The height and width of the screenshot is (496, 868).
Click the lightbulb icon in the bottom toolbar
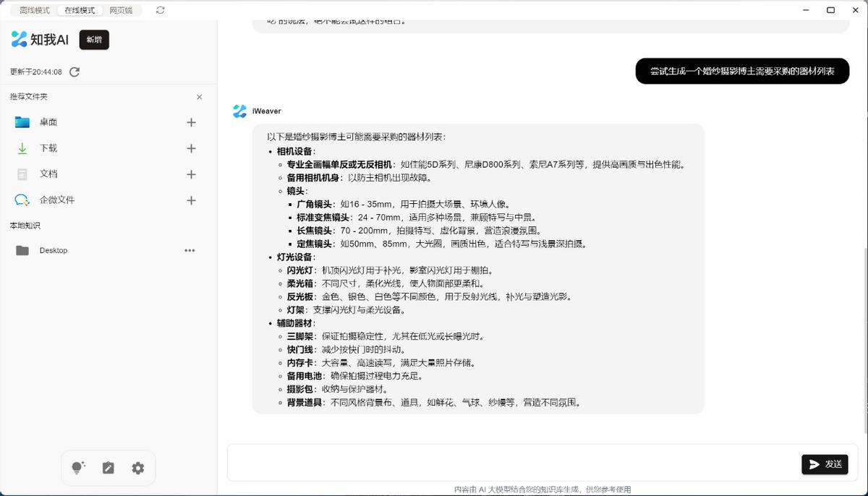78,468
